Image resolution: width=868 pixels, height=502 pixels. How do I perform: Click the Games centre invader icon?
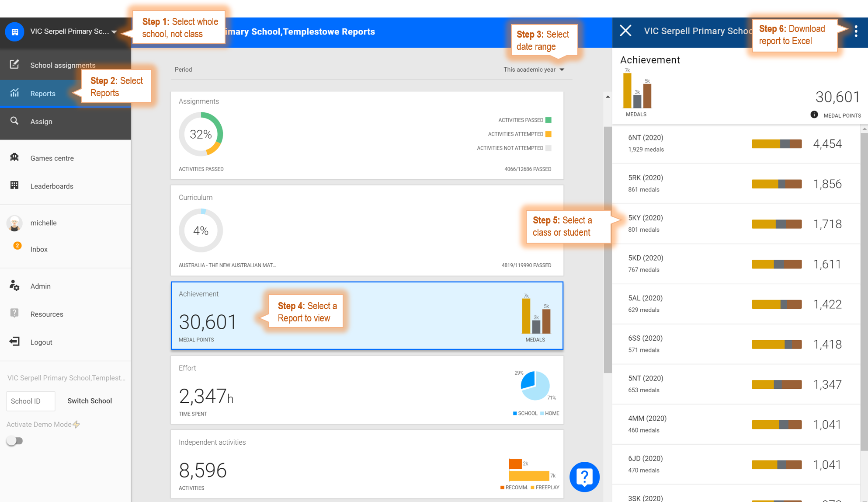pyautogui.click(x=14, y=157)
